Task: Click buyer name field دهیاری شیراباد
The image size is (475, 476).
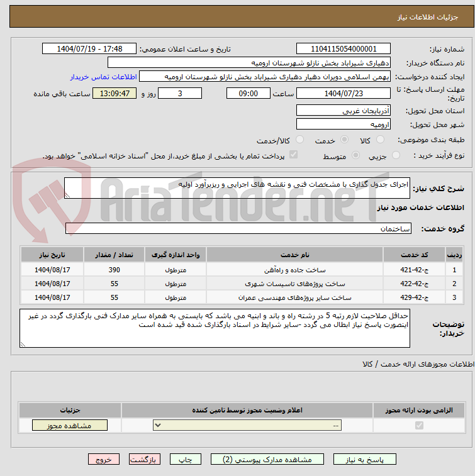Action: [249, 62]
